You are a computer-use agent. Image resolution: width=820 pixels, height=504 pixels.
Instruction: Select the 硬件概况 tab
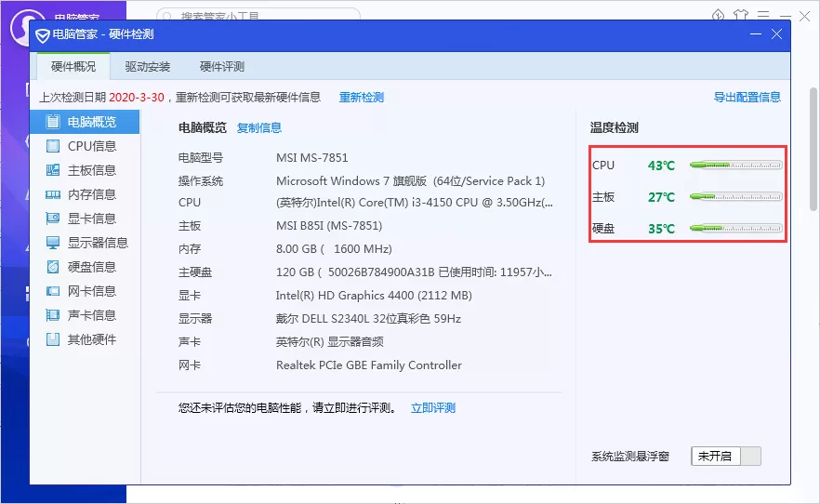click(73, 66)
